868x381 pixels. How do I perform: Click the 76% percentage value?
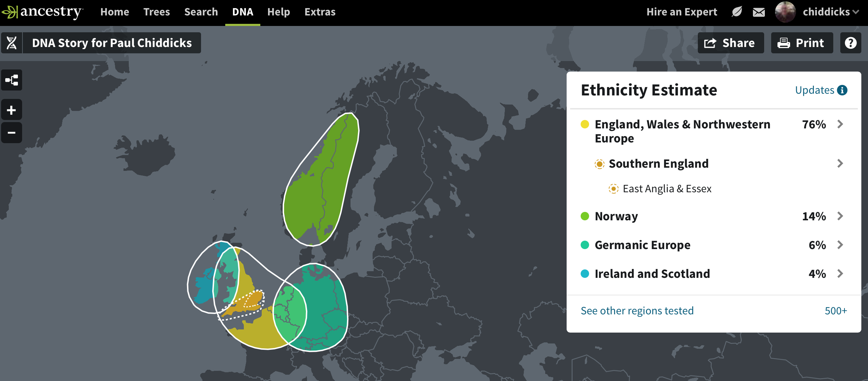814,124
